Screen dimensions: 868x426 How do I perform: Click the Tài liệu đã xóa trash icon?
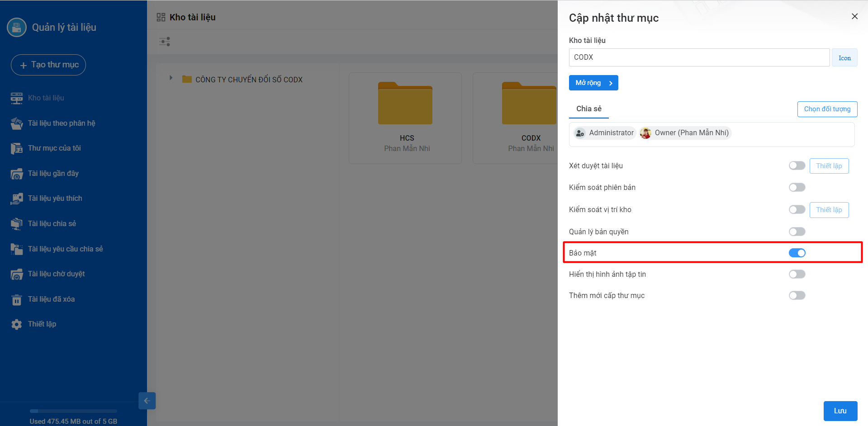point(17,299)
